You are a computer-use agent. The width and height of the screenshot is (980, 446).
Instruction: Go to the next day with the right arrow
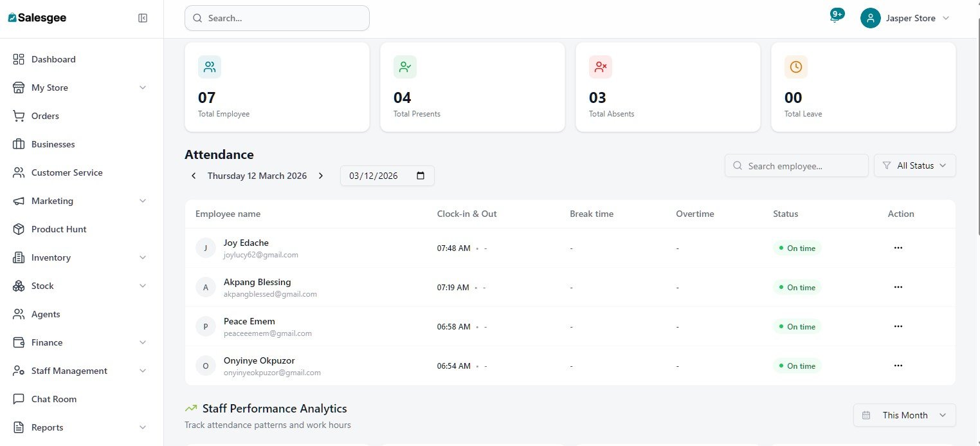tap(321, 175)
